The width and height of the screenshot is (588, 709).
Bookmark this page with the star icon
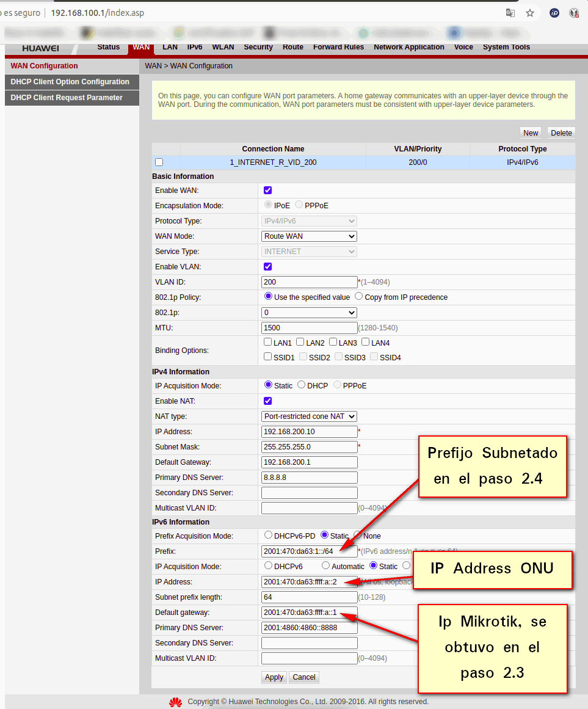(x=530, y=13)
